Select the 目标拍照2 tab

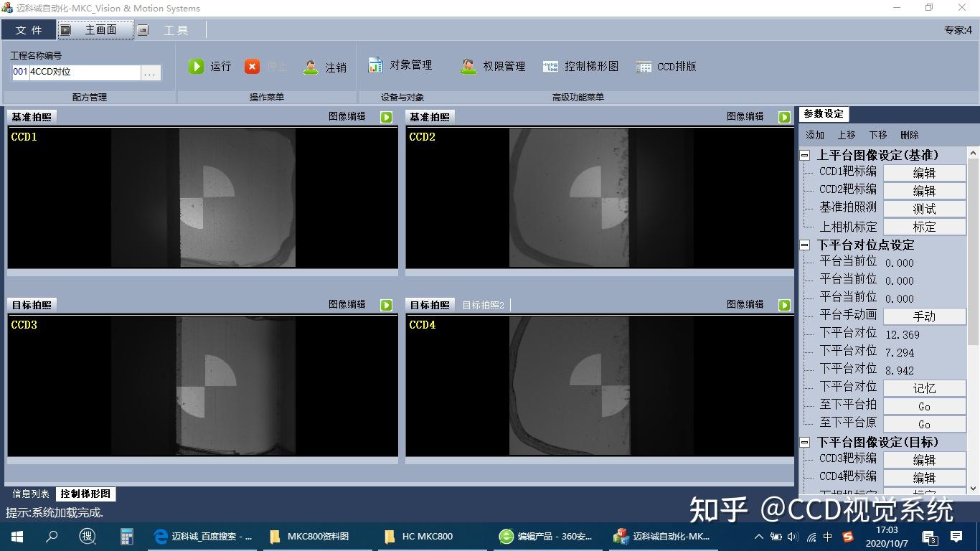483,305
